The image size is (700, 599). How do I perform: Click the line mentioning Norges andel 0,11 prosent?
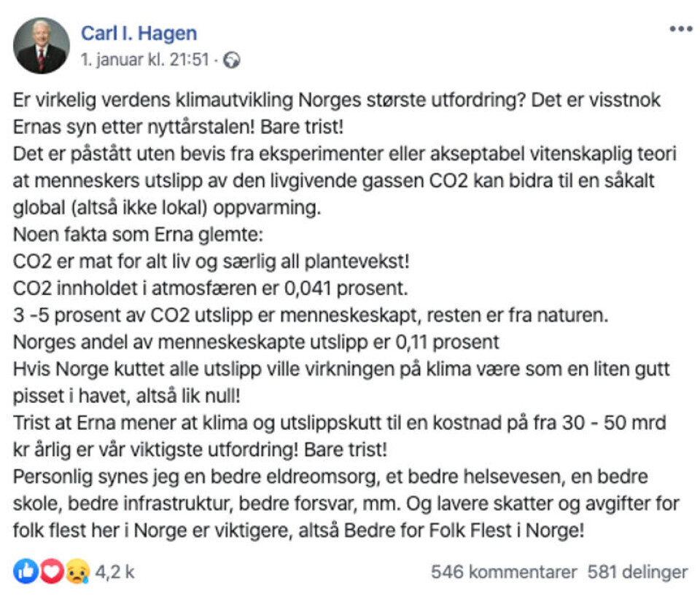[x=256, y=340]
